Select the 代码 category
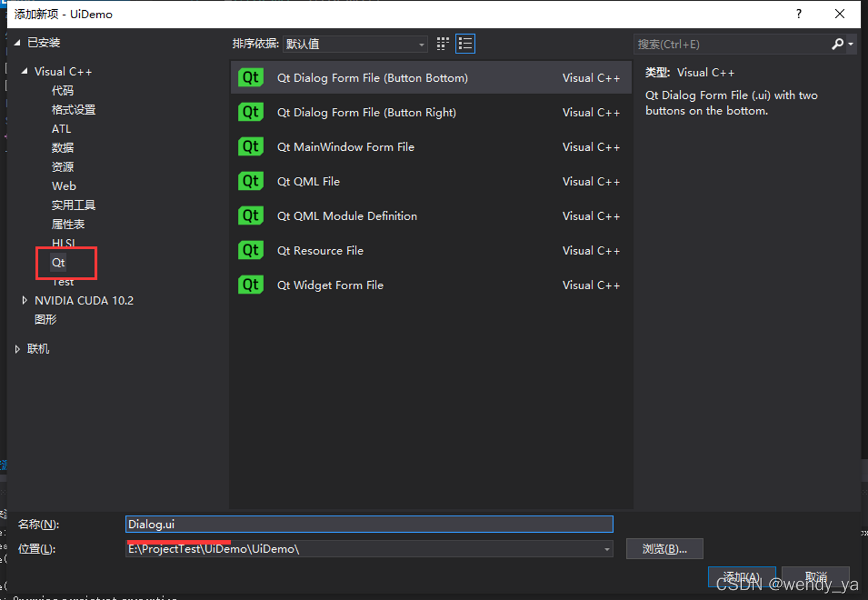The image size is (868, 600). [62, 90]
